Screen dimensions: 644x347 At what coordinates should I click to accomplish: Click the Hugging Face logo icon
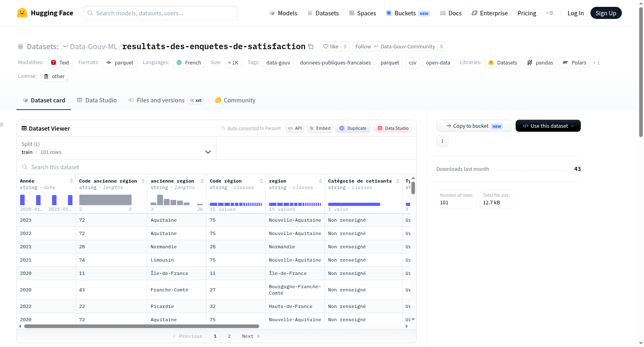22,13
